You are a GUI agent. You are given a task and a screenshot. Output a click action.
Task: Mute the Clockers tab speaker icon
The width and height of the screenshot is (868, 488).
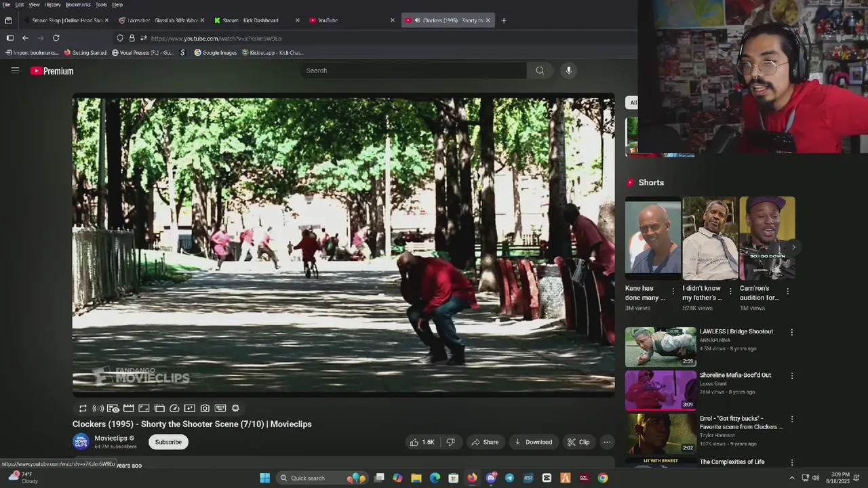coord(416,20)
